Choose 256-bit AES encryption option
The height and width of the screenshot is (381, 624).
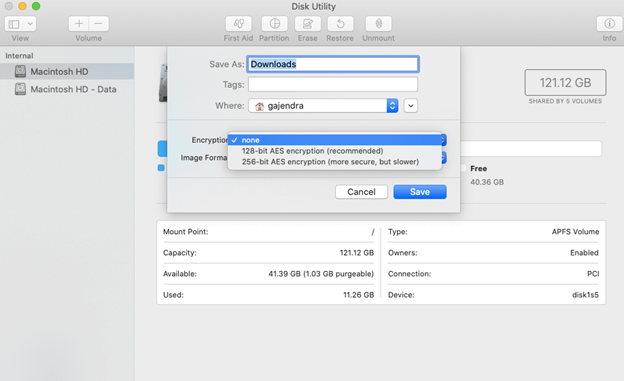tap(335, 162)
